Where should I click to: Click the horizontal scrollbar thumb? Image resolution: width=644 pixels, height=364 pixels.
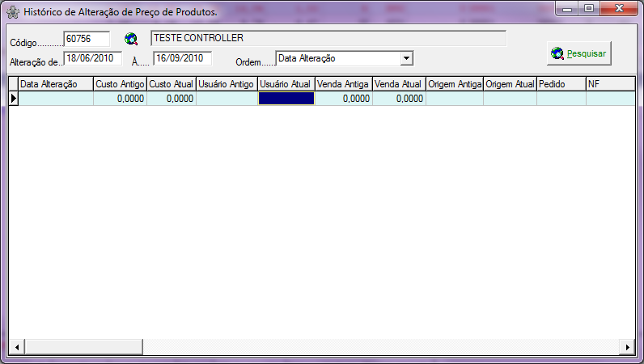[x=84, y=347]
